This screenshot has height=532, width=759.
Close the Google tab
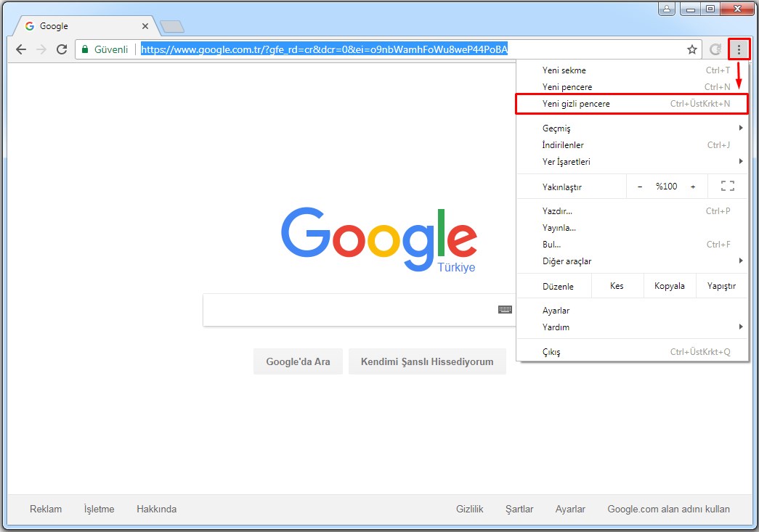click(x=145, y=26)
